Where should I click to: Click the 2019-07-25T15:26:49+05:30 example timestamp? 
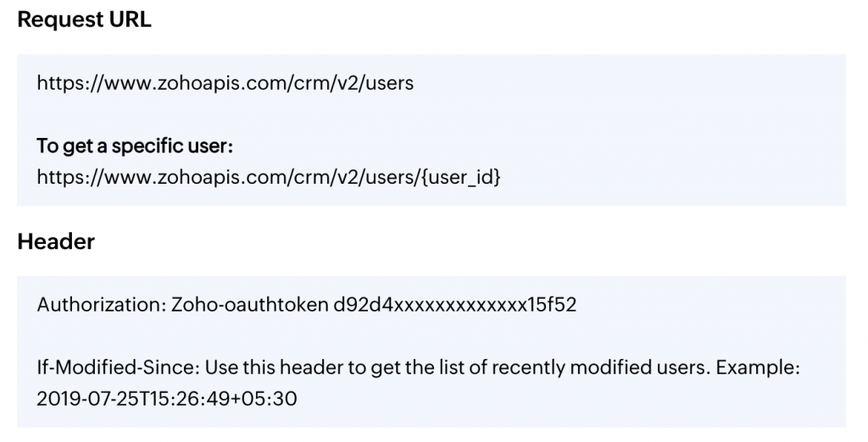click(167, 399)
